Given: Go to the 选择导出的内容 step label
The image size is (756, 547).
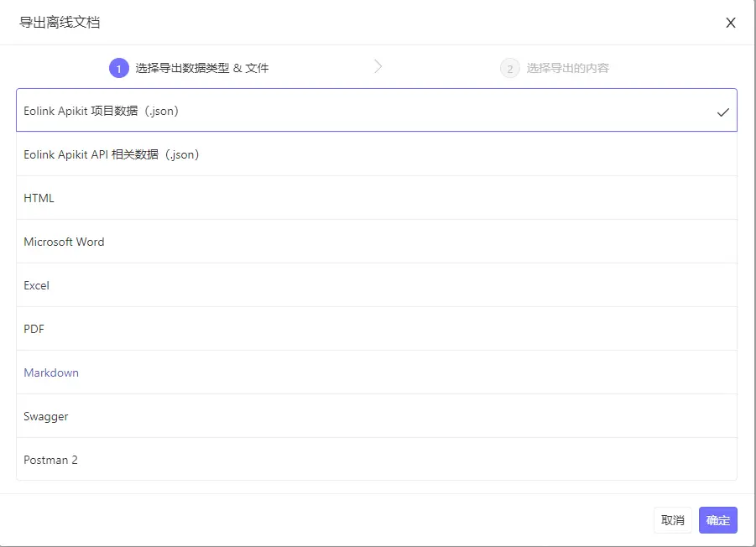Looking at the screenshot, I should click(568, 68).
